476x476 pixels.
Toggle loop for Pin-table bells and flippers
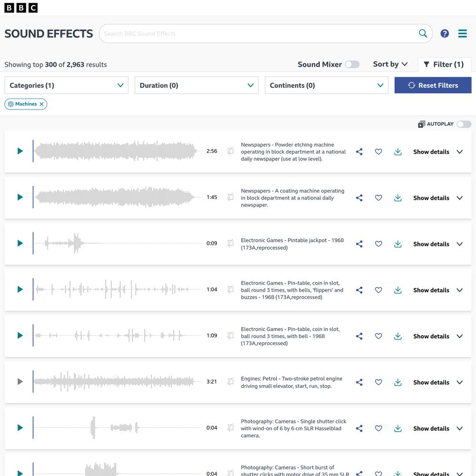[230, 289]
